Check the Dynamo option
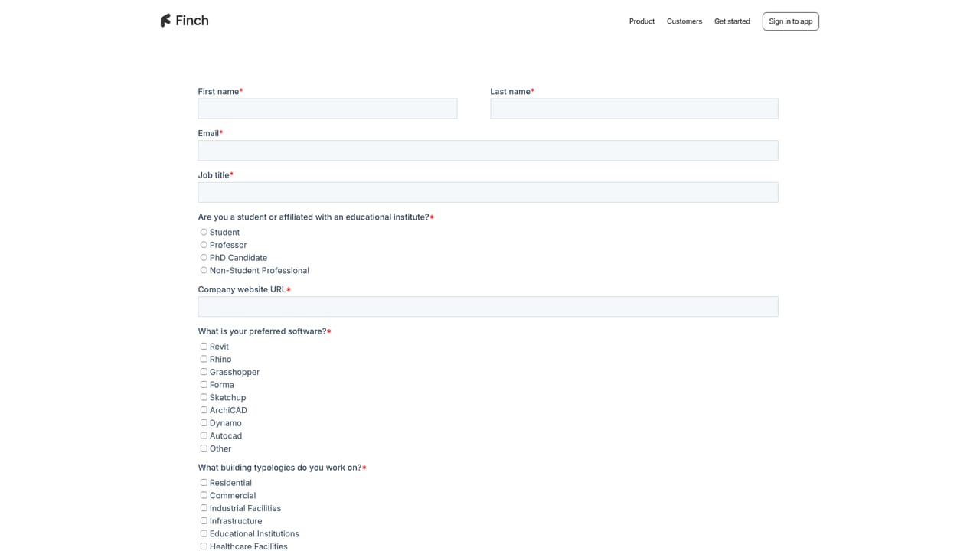 tap(204, 422)
